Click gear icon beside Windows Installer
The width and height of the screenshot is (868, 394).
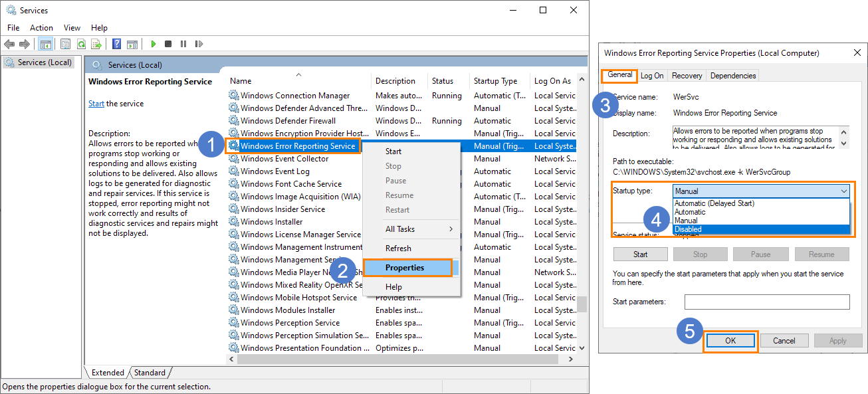click(233, 221)
